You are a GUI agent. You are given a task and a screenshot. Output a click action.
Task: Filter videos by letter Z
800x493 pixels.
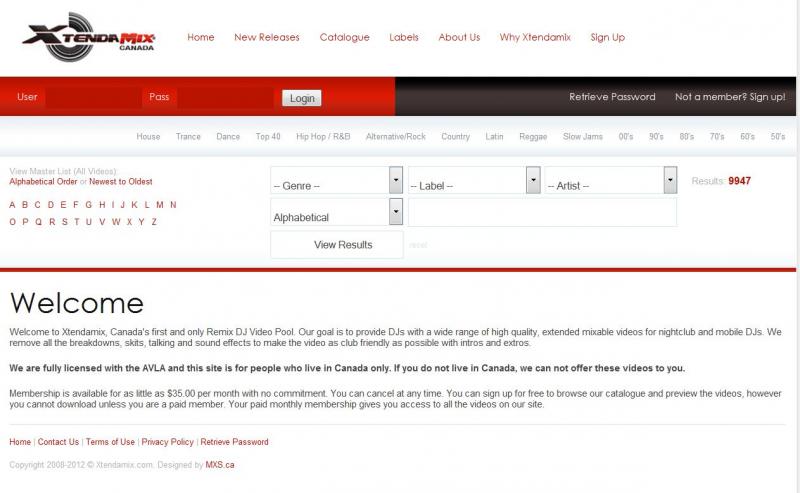point(154,222)
